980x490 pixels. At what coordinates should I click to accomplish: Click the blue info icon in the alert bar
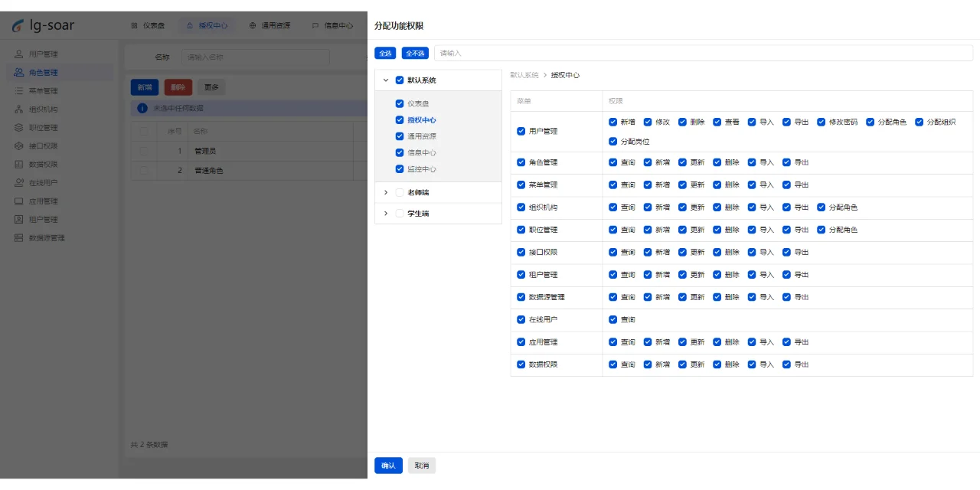click(x=142, y=108)
